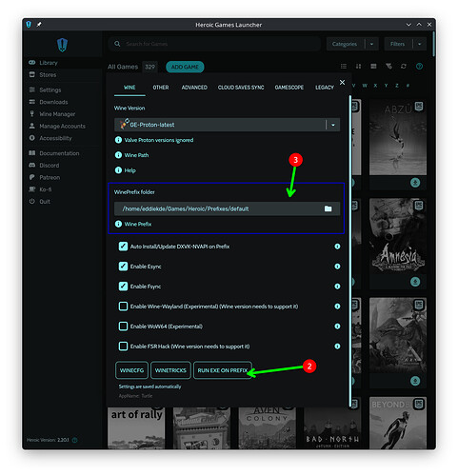
Task: Click info icon beside Enable WoW64
Action: coord(337,327)
